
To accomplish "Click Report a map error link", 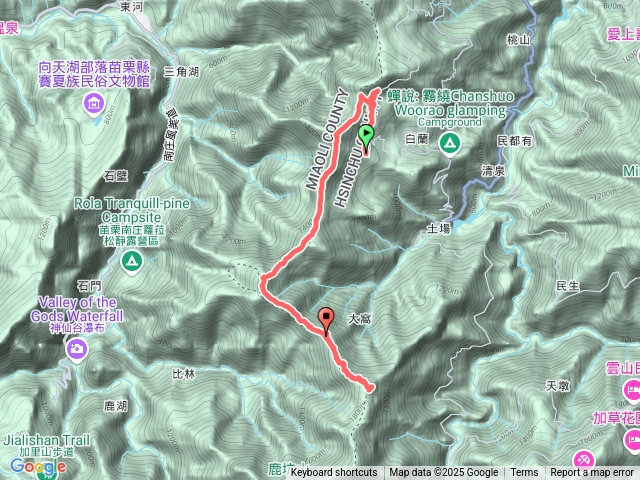I will pyautogui.click(x=591, y=473).
